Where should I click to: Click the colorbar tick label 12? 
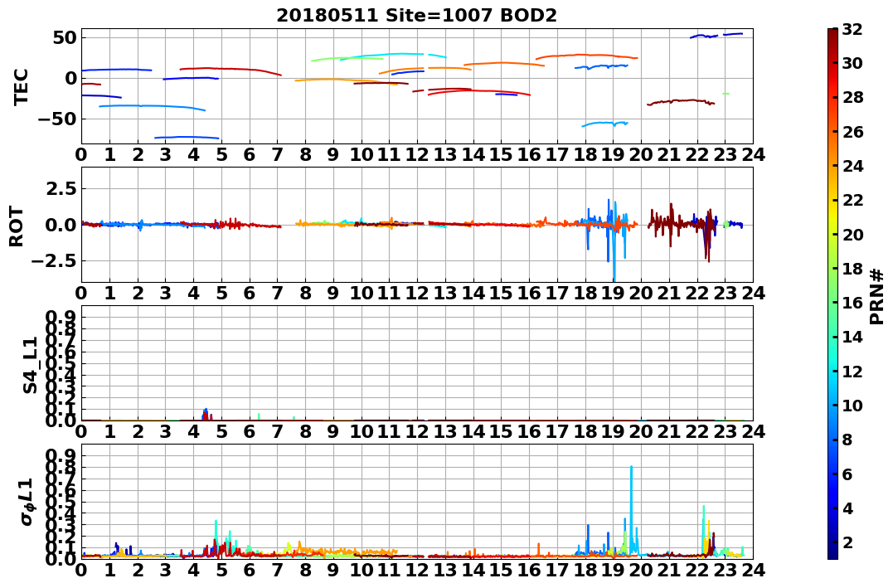pyautogui.click(x=852, y=371)
